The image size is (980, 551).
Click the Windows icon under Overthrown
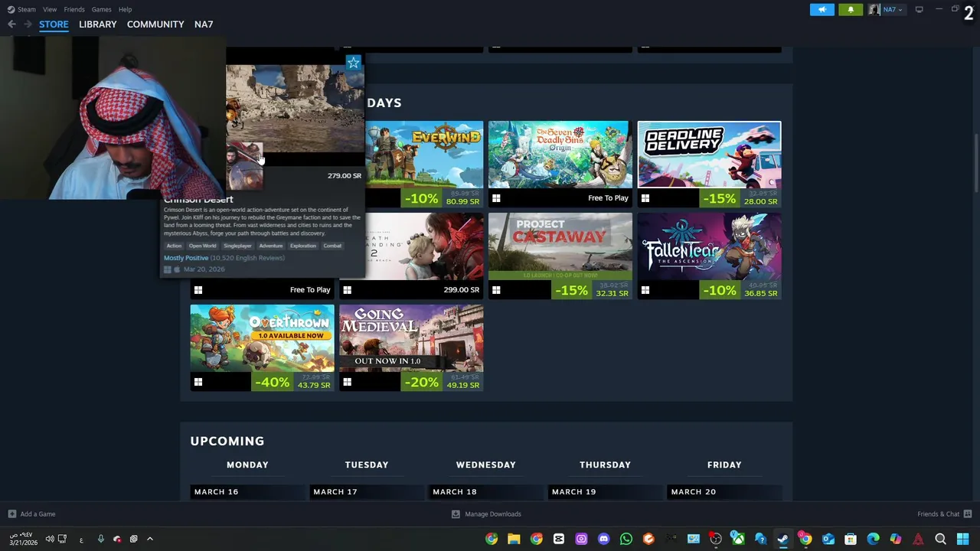(198, 382)
